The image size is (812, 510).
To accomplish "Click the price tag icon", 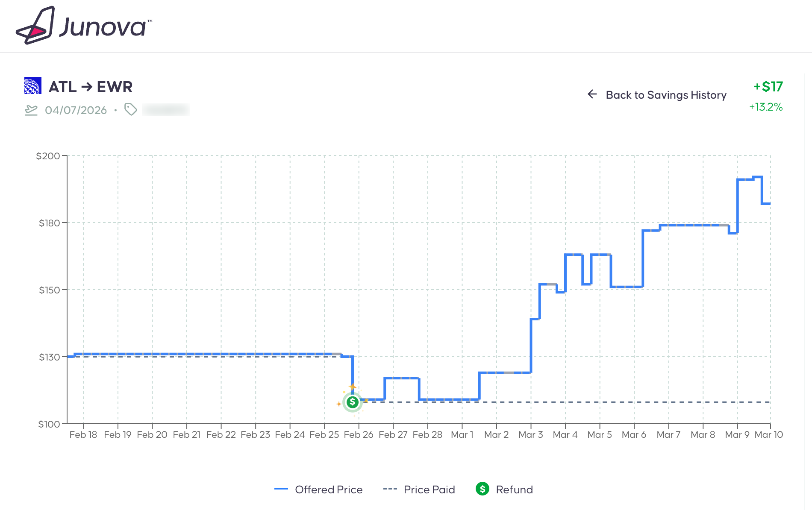I will coord(130,110).
